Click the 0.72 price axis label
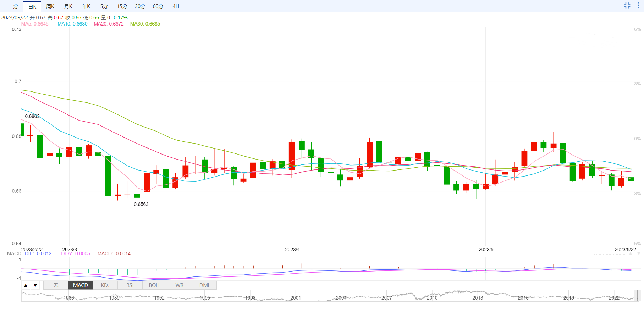 (x=17, y=29)
